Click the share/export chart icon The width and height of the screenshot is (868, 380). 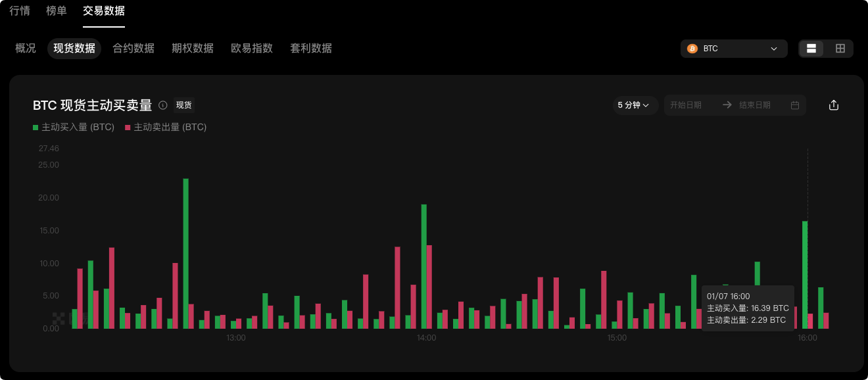point(834,105)
